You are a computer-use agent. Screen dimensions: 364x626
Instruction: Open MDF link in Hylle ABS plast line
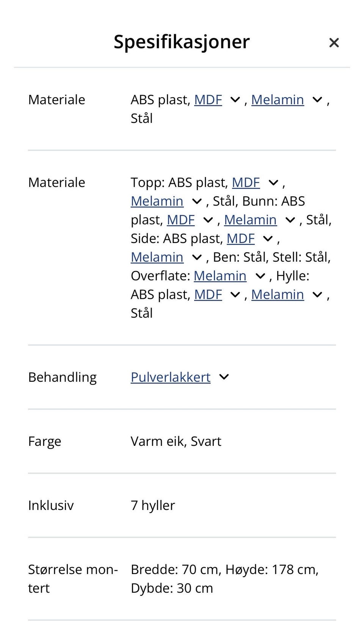(208, 294)
